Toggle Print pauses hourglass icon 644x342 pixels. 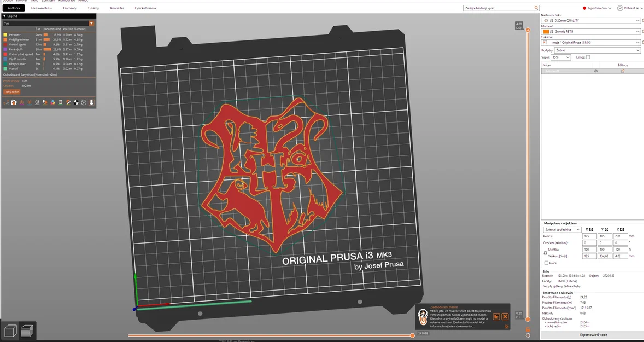click(60, 102)
